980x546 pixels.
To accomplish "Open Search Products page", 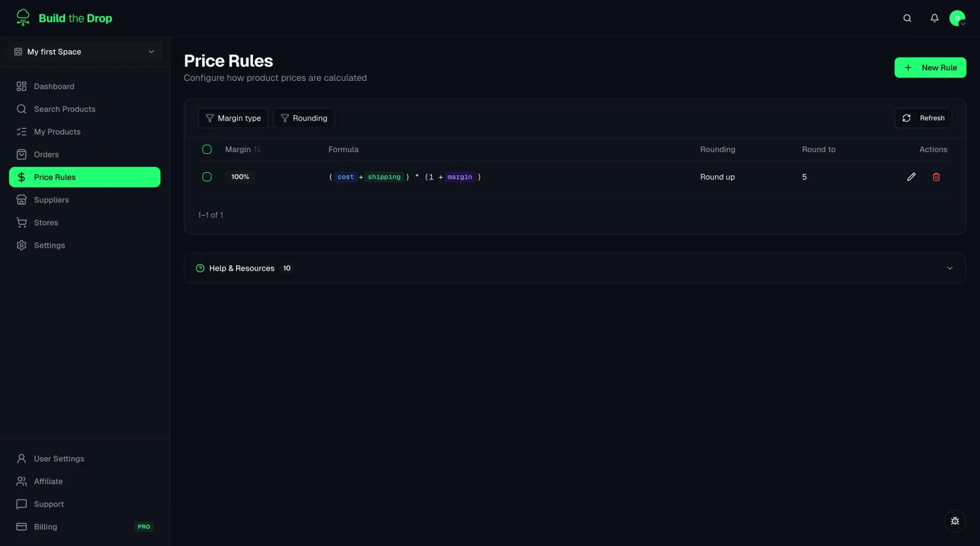I will point(85,109).
